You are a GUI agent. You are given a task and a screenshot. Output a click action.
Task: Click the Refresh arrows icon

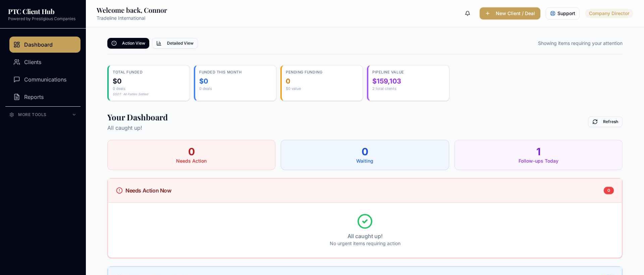point(595,122)
